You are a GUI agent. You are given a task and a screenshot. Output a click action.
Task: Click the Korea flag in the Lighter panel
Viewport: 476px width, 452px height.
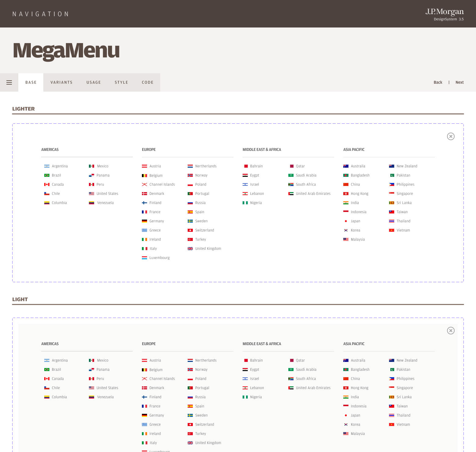(346, 230)
